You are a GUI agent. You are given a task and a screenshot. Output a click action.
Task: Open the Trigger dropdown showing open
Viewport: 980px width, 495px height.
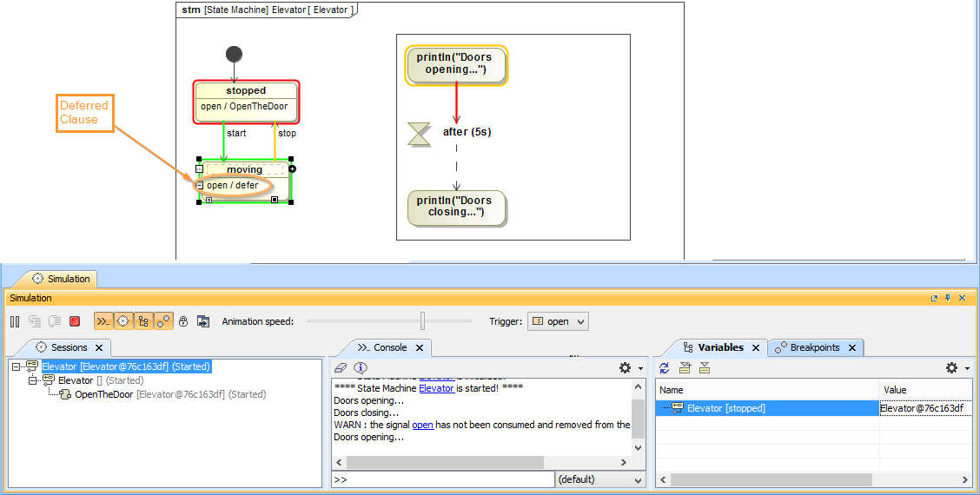[x=558, y=321]
